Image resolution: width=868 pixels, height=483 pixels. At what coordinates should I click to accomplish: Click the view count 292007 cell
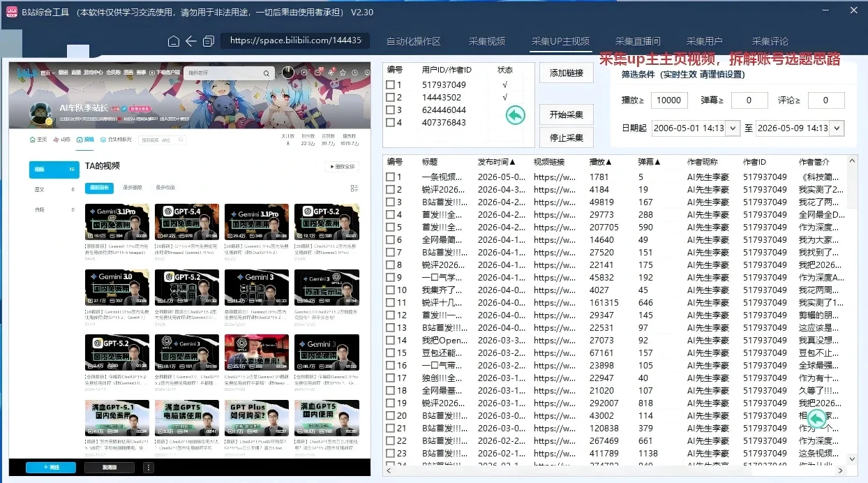point(604,403)
